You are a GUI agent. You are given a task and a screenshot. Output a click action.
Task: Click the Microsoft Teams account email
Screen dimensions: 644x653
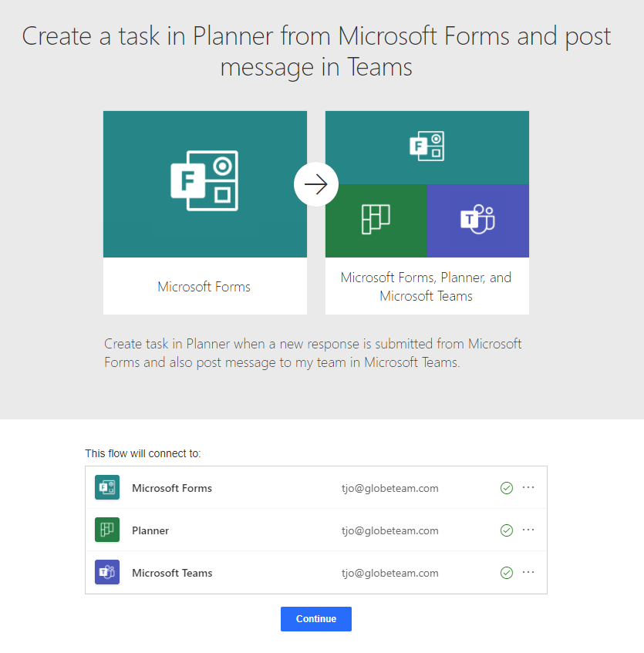390,573
